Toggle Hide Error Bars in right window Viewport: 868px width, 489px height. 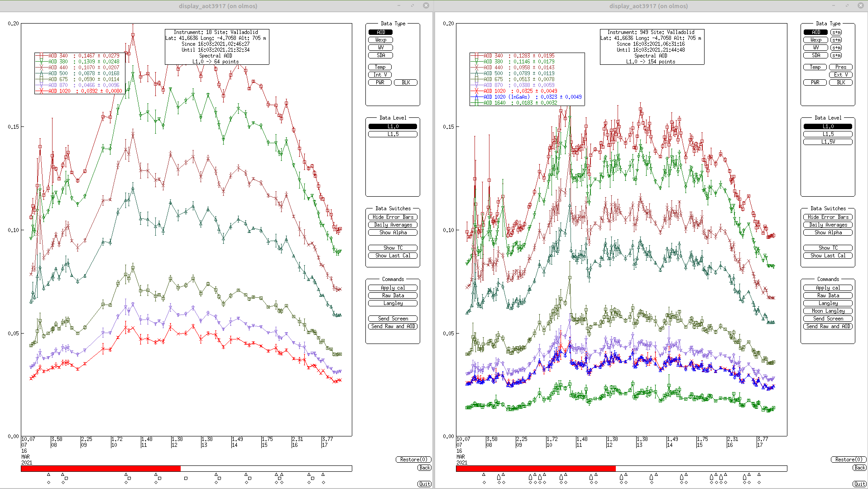tap(828, 217)
